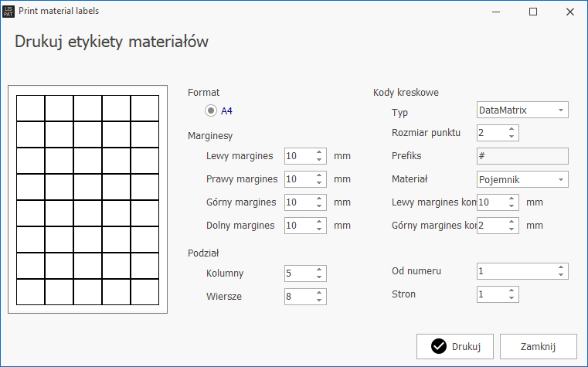Select the A4 format radio button
This screenshot has width=588, height=367.
click(x=211, y=110)
